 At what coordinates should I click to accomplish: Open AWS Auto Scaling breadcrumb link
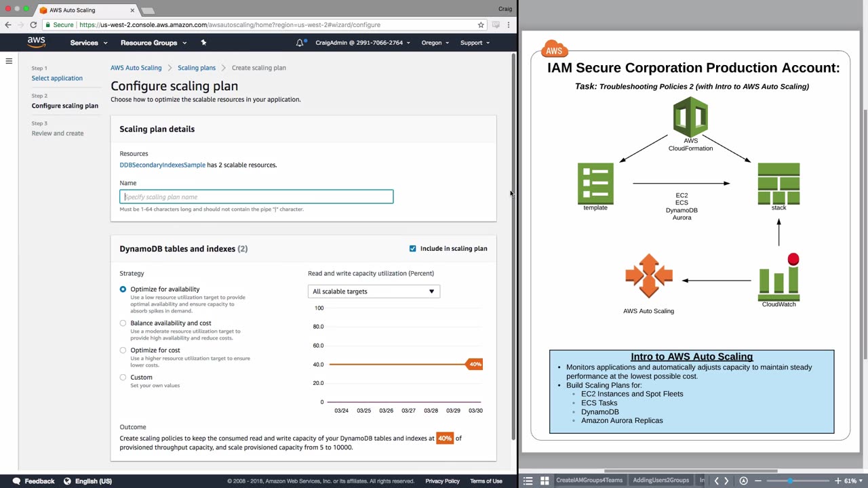pos(136,68)
